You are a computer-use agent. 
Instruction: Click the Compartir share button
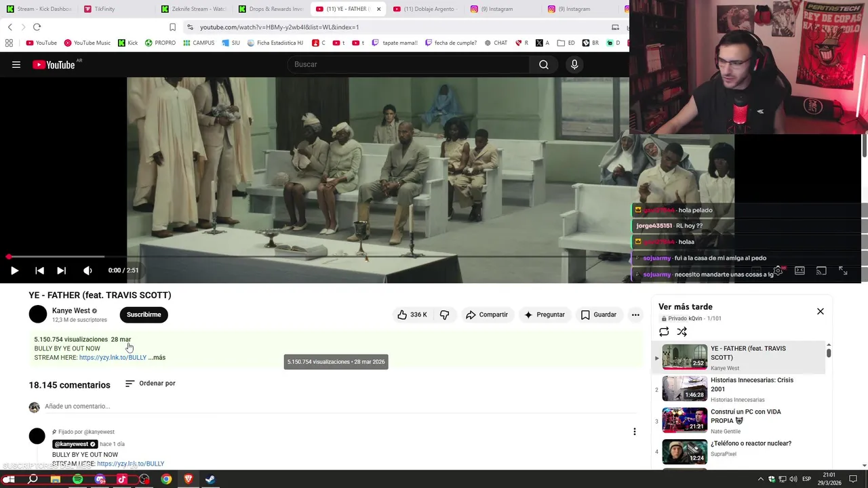(487, 314)
